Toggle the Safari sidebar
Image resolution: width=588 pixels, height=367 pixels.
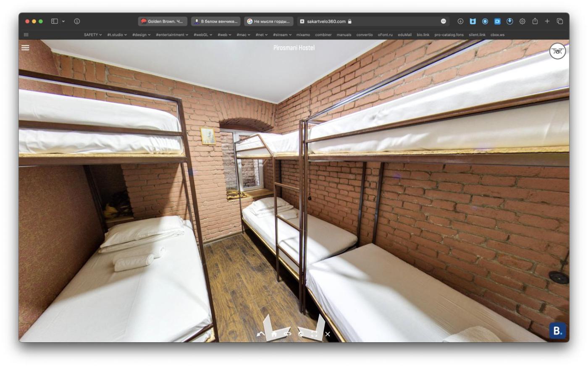click(x=55, y=21)
